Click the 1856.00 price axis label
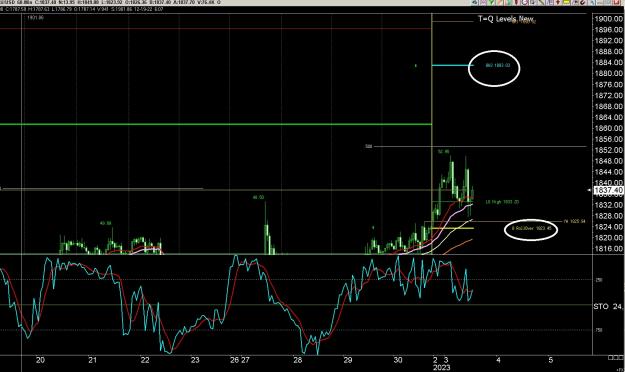 pos(609,139)
